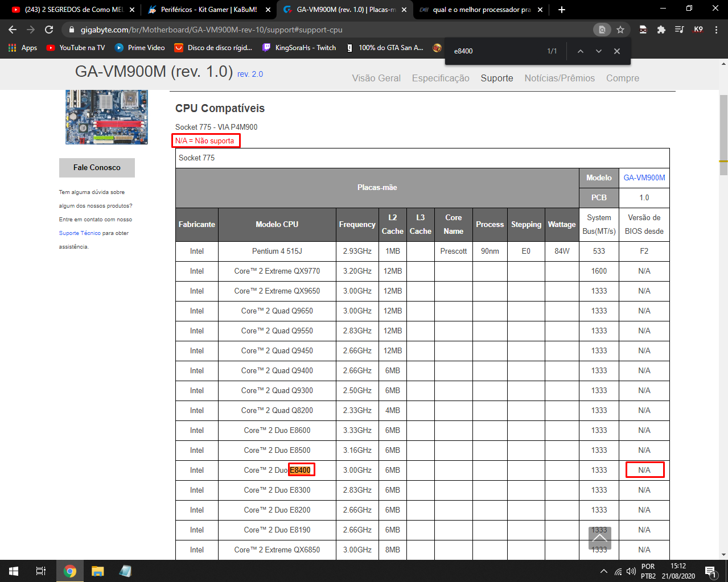Screen dimensions: 728x582
Task: Switch to the 'qual e o melhor processador' tab
Action: pyautogui.click(x=480, y=10)
